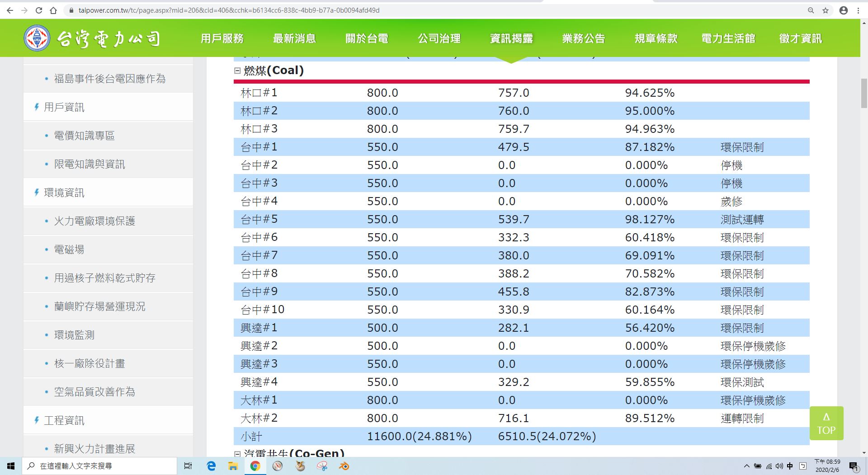Collapse the 燃煤(Coal) section

tap(237, 71)
